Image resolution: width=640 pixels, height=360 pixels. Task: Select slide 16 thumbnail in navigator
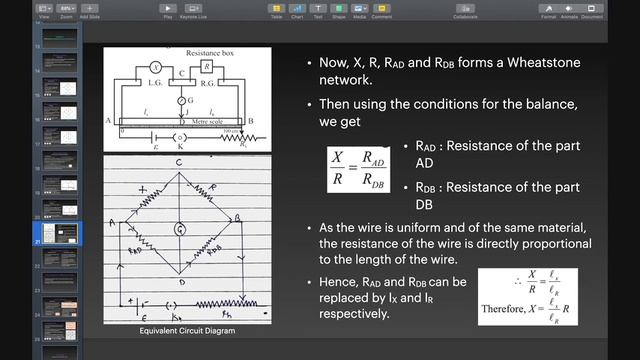60,112
